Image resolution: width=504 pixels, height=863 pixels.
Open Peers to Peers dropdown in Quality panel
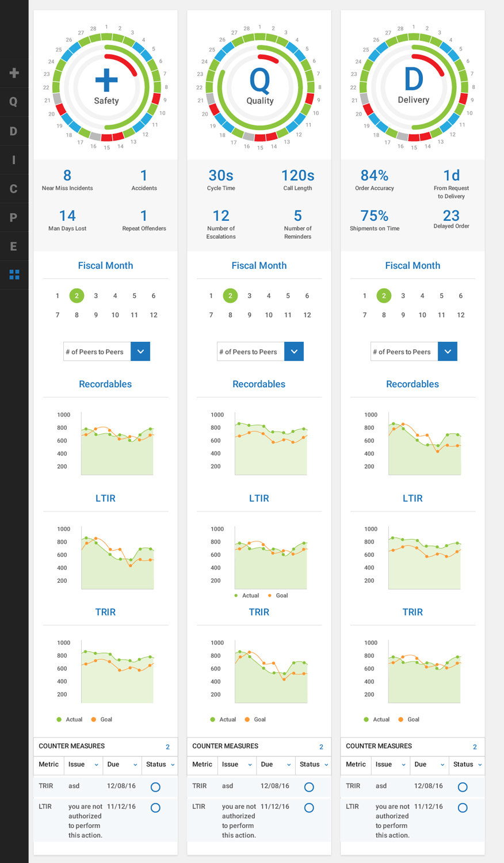294,352
